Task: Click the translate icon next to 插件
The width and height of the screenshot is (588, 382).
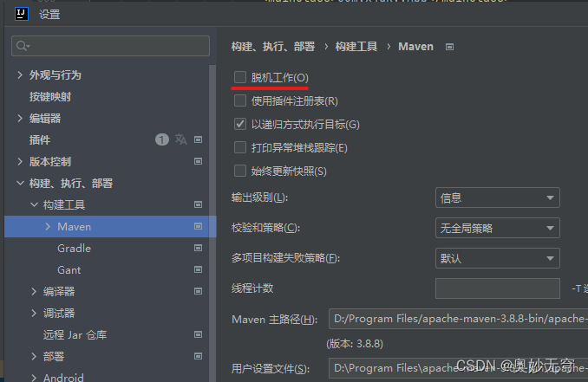Action: [180, 139]
